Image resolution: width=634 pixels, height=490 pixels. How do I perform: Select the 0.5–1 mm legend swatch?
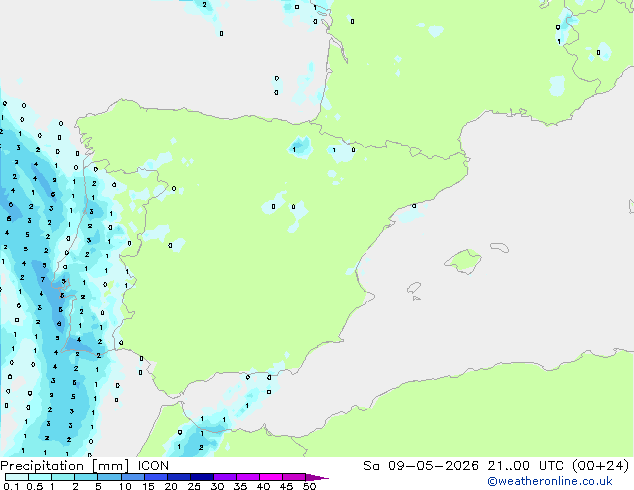tap(40, 477)
